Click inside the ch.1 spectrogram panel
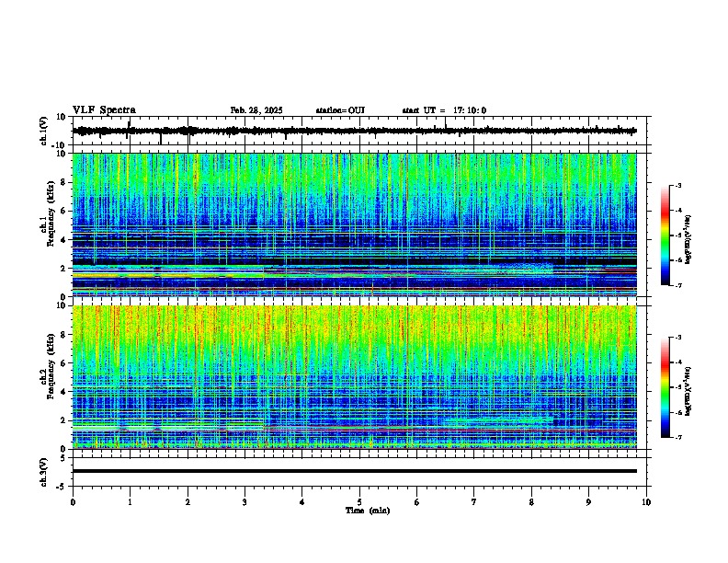This screenshot has width=728, height=563. pos(355,224)
